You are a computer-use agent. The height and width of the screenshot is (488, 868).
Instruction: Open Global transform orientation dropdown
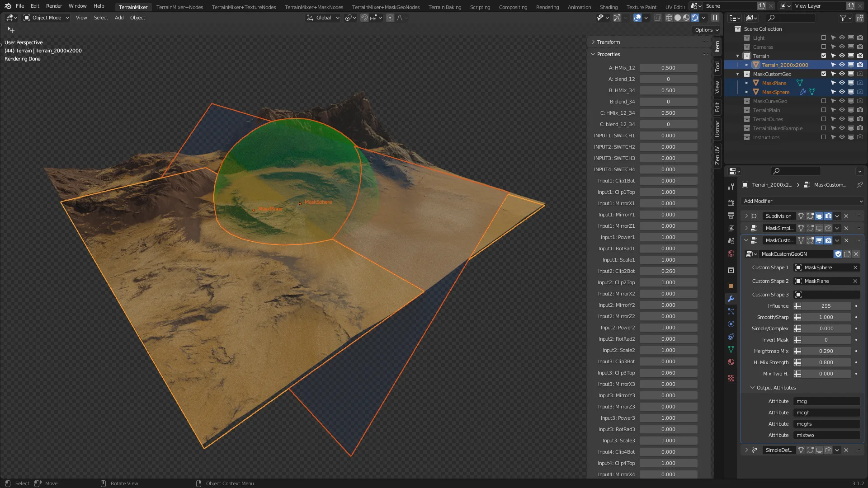[x=323, y=18]
